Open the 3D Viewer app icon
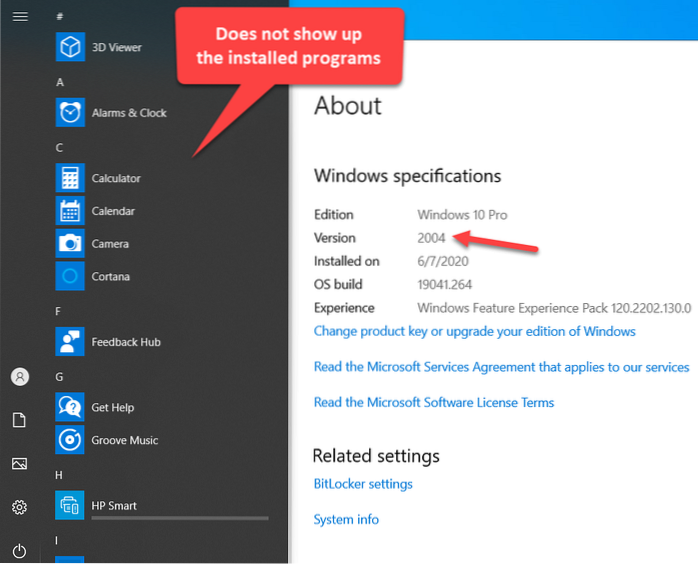The width and height of the screenshot is (698, 564). 70,47
